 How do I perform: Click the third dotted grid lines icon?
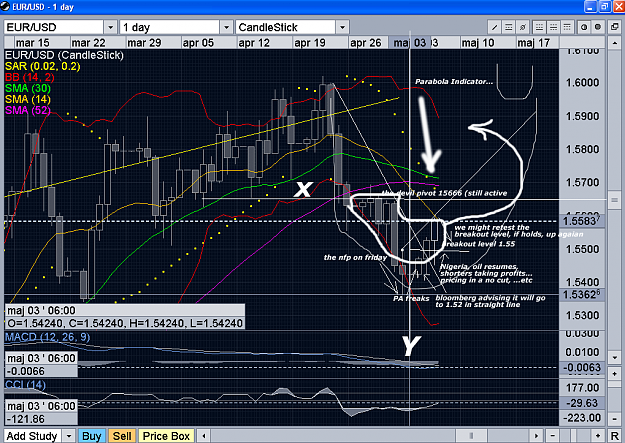tap(567, 27)
